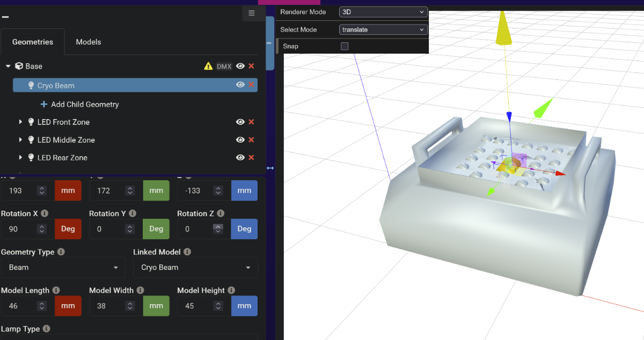Toggle visibility of Base geometry
This screenshot has width=644, height=340.
coord(240,66)
